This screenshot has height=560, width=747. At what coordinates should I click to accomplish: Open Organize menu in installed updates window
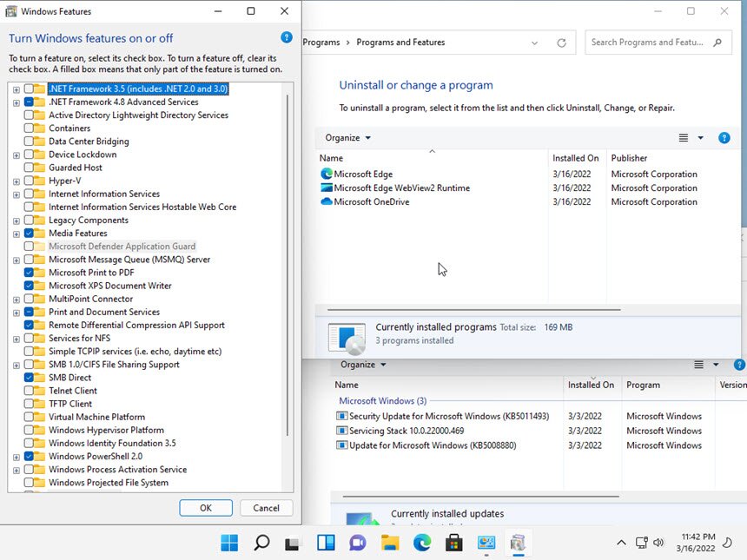coord(363,365)
